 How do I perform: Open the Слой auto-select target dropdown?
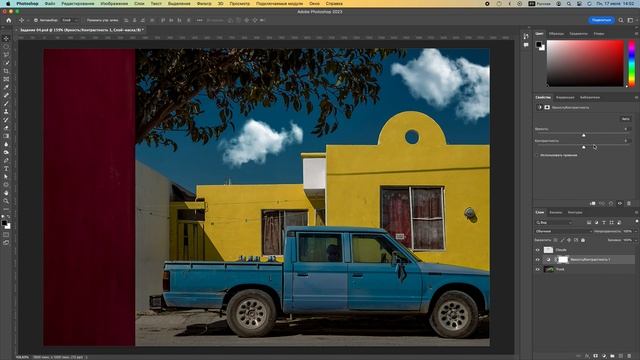tap(70, 20)
